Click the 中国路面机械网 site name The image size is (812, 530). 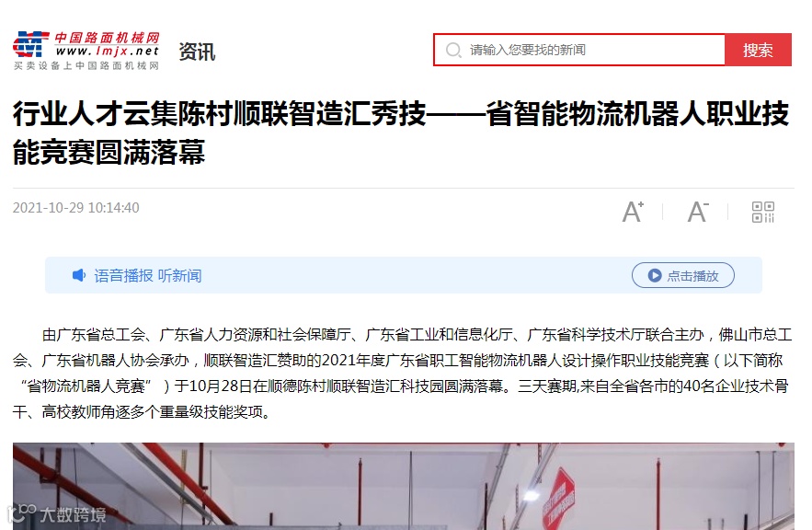pyautogui.click(x=108, y=38)
